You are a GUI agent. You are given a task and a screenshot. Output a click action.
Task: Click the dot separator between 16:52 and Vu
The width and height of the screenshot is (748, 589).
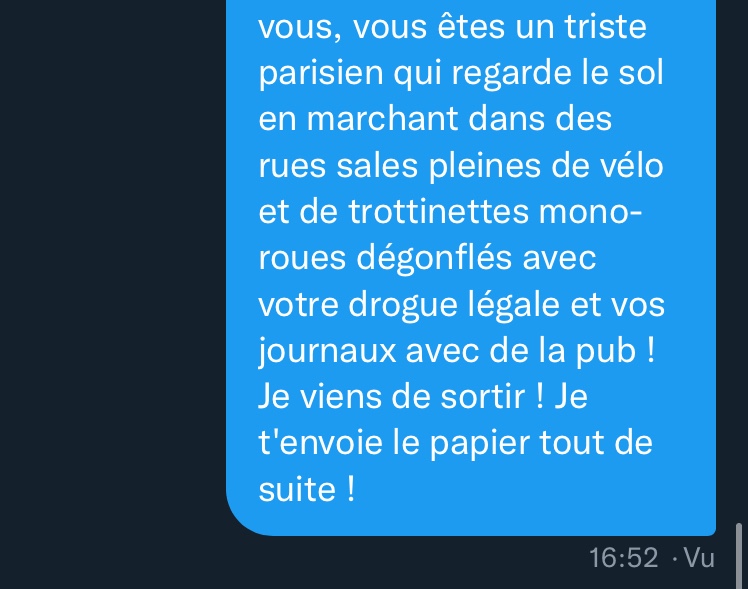pos(675,558)
